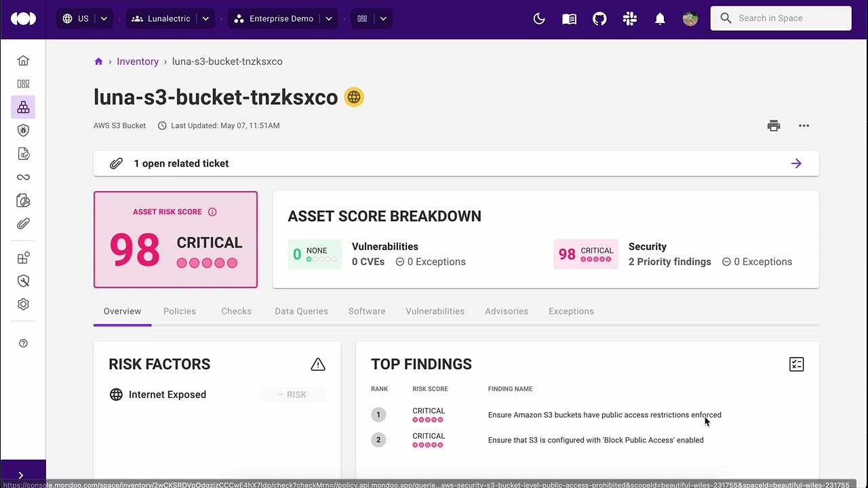Click the rank 1 badge in Top Findings
Screen dimensions: 868x488
378,415
